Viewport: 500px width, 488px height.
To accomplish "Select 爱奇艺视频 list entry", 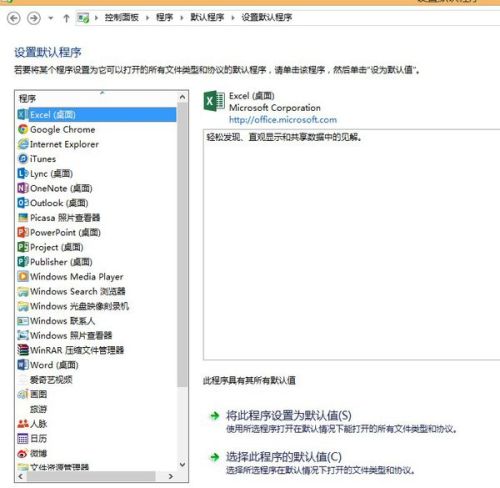I will tap(51, 380).
